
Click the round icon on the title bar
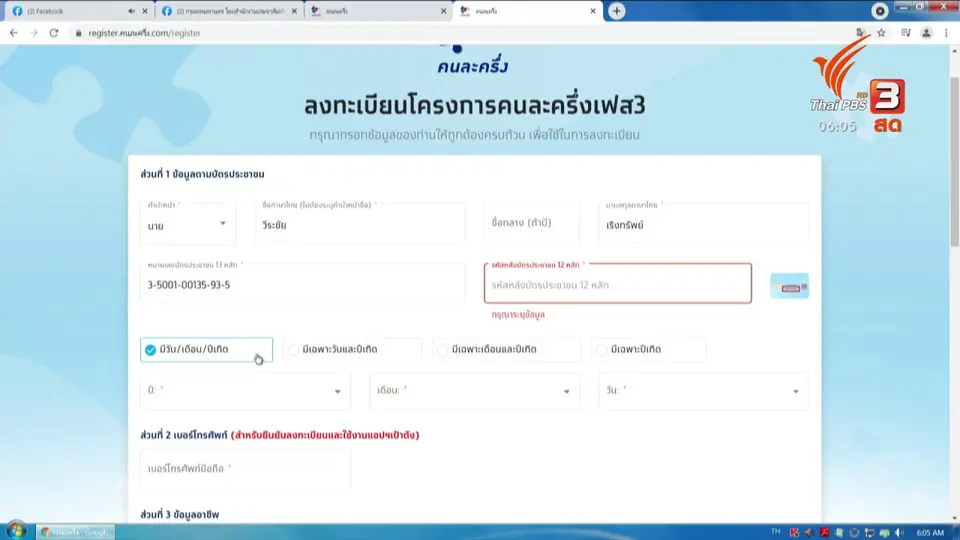[880, 11]
